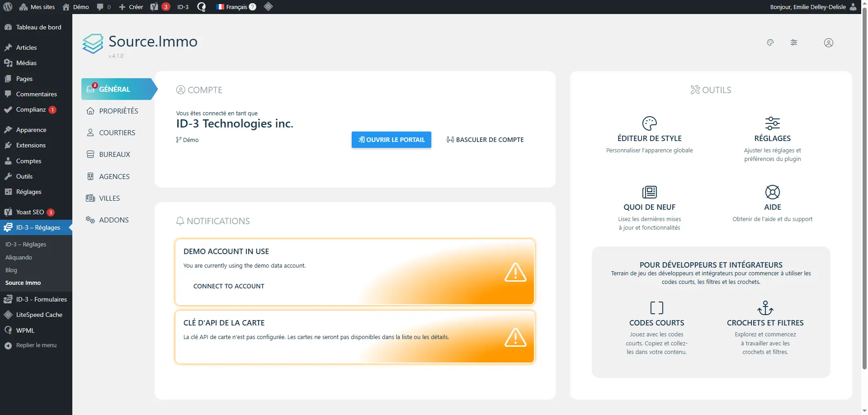Image resolution: width=868 pixels, height=415 pixels.
Task: Open the Français language switcher
Action: click(236, 7)
